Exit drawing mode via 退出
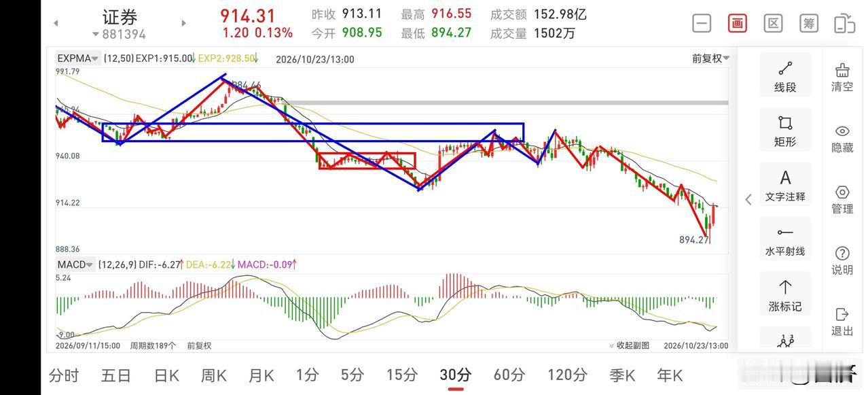 tap(842, 322)
